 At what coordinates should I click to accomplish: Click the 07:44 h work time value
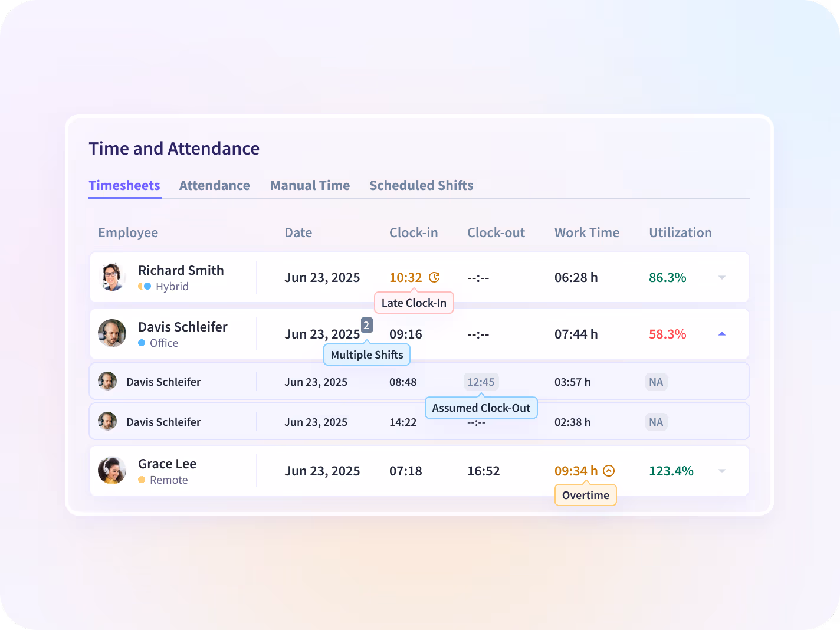tap(576, 334)
